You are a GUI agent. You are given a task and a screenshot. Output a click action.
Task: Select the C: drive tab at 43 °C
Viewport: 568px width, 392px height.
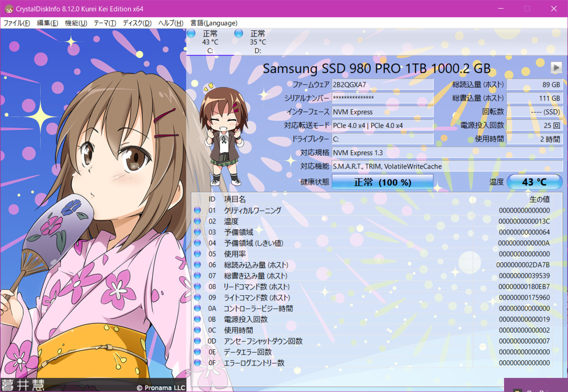(210, 42)
